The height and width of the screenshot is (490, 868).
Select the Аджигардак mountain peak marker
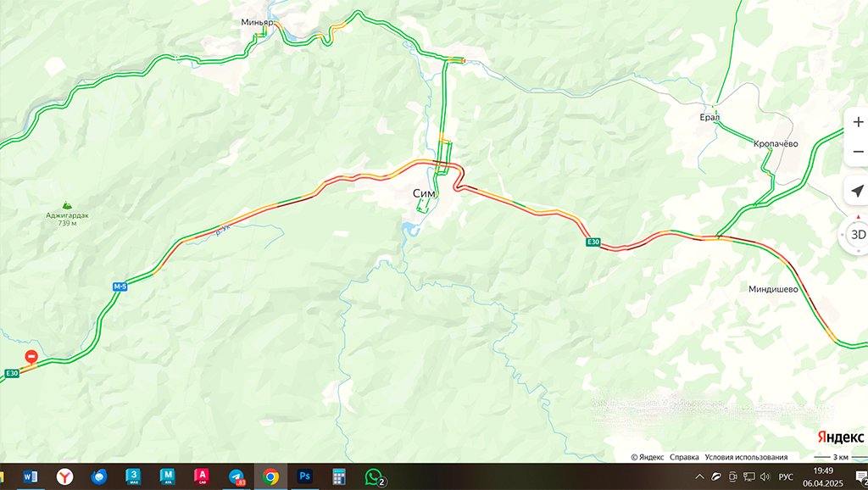coord(67,205)
